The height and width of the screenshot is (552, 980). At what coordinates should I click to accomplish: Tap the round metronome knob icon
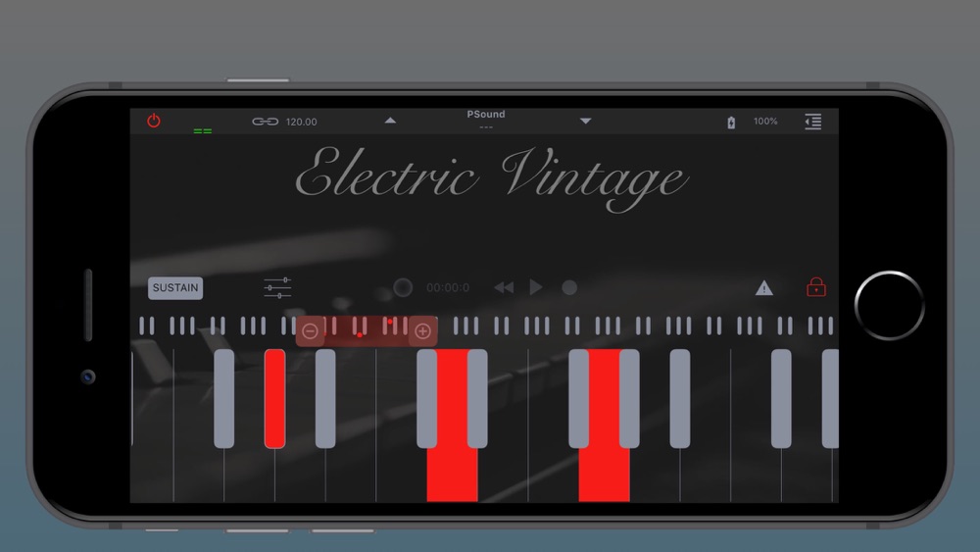pyautogui.click(x=403, y=287)
